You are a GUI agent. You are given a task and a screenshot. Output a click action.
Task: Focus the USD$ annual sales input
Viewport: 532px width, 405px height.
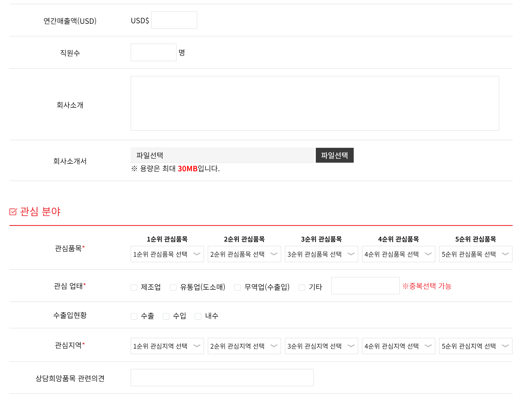(174, 20)
